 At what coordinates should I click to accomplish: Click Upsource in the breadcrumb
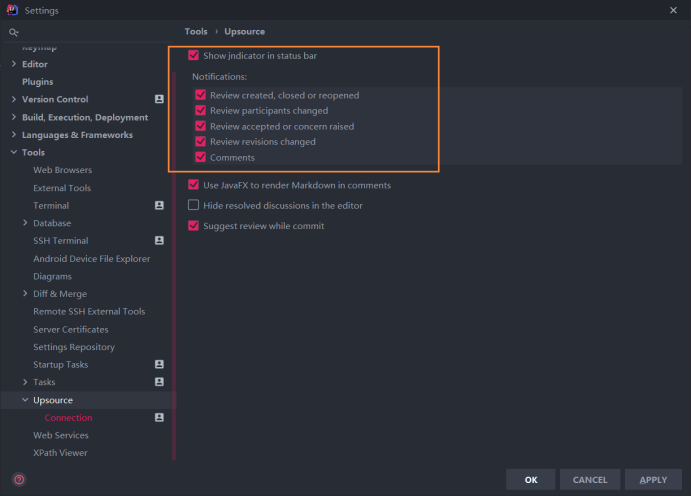click(x=245, y=32)
